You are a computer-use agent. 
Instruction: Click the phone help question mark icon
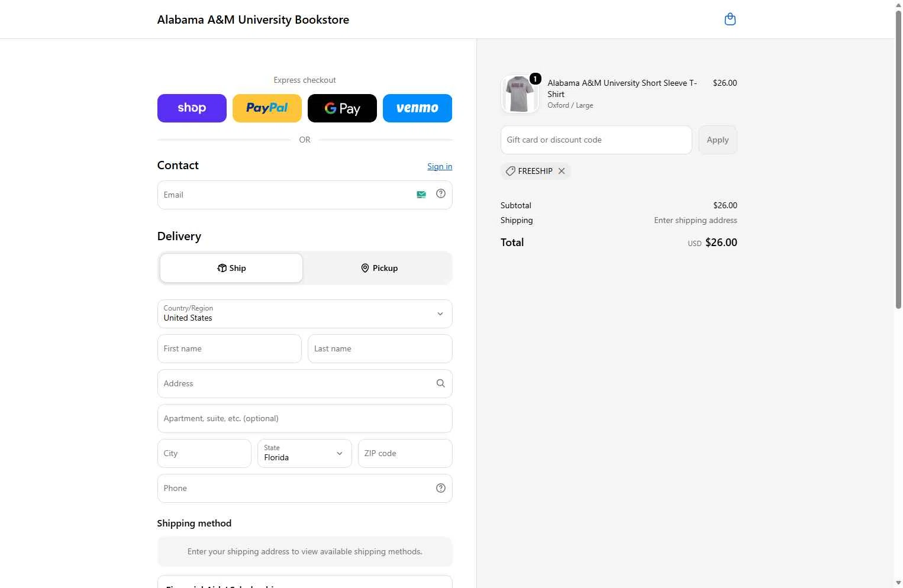441,488
